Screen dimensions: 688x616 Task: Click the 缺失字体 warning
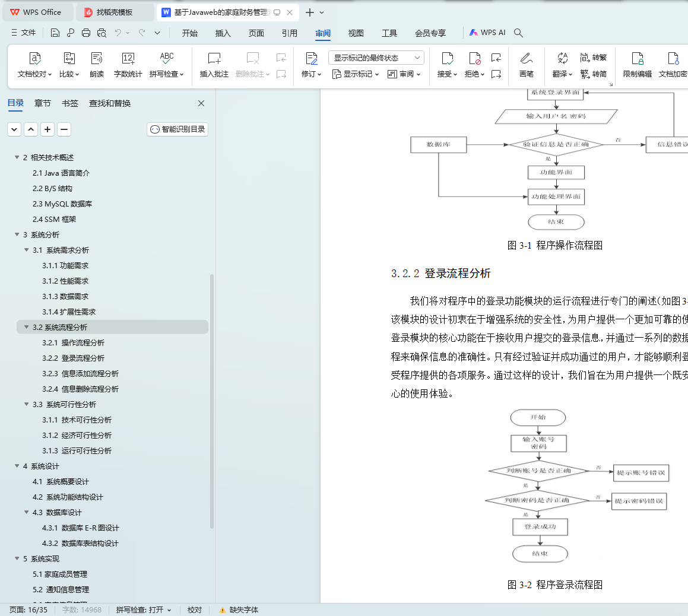coord(239,610)
